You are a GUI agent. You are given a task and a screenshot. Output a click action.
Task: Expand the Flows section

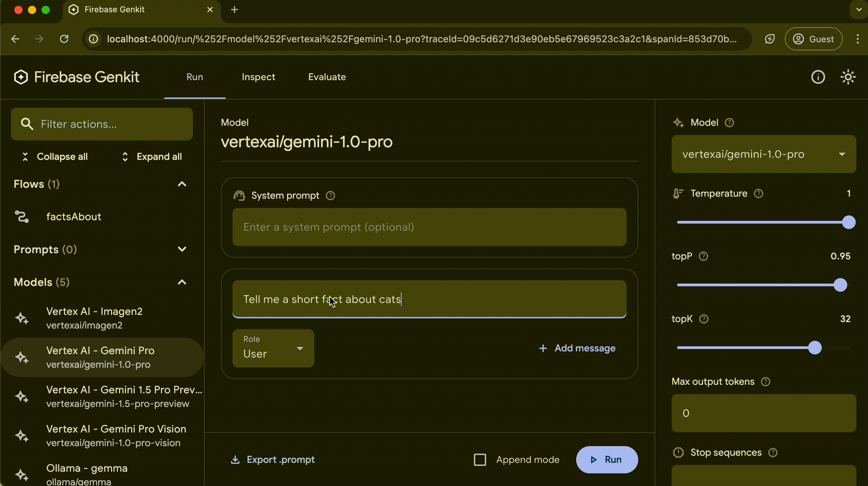(182, 184)
